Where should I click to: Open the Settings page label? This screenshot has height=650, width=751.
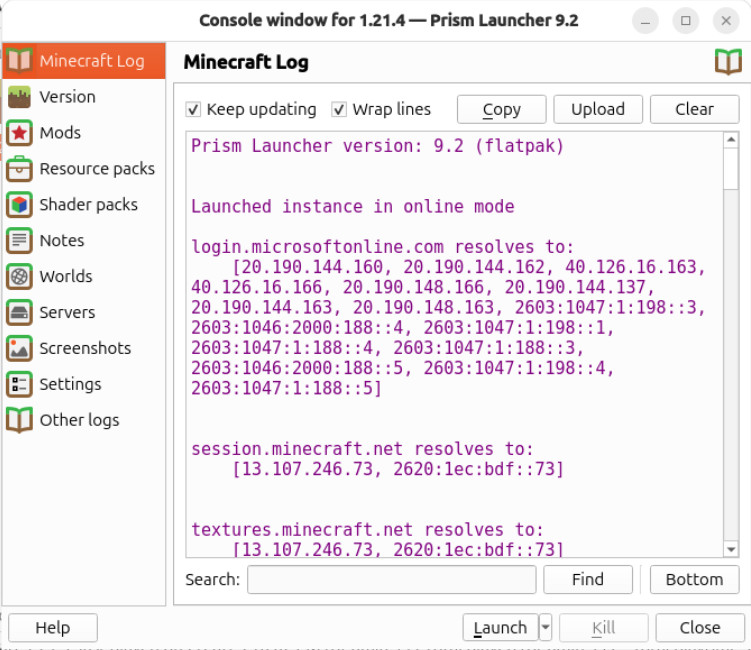coord(70,384)
